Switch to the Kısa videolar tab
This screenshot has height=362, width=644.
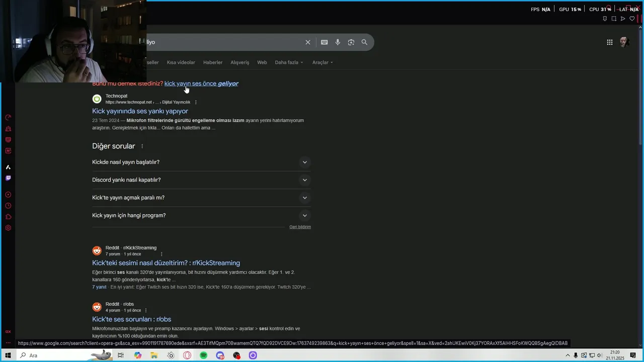[181, 62]
